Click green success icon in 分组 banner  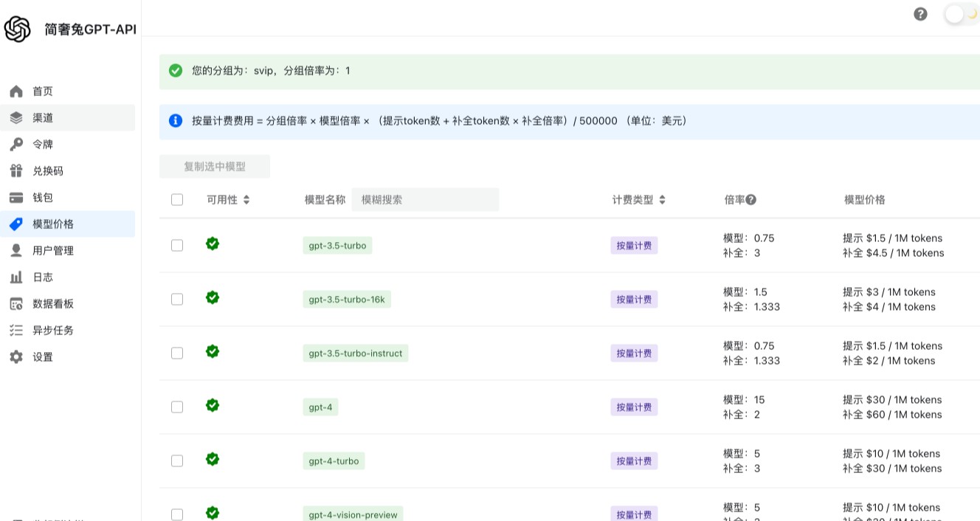point(176,71)
